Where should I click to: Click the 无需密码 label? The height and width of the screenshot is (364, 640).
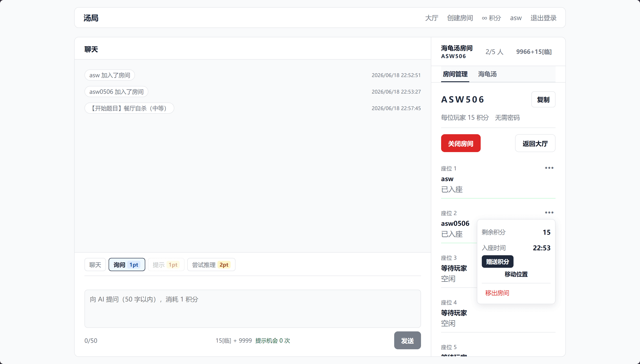507,117
